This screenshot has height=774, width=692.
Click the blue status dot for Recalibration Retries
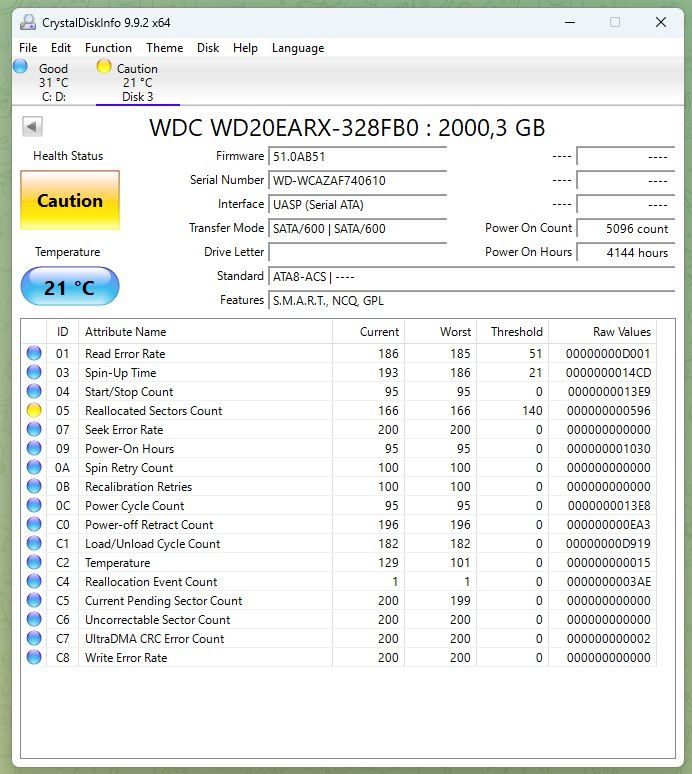click(34, 486)
